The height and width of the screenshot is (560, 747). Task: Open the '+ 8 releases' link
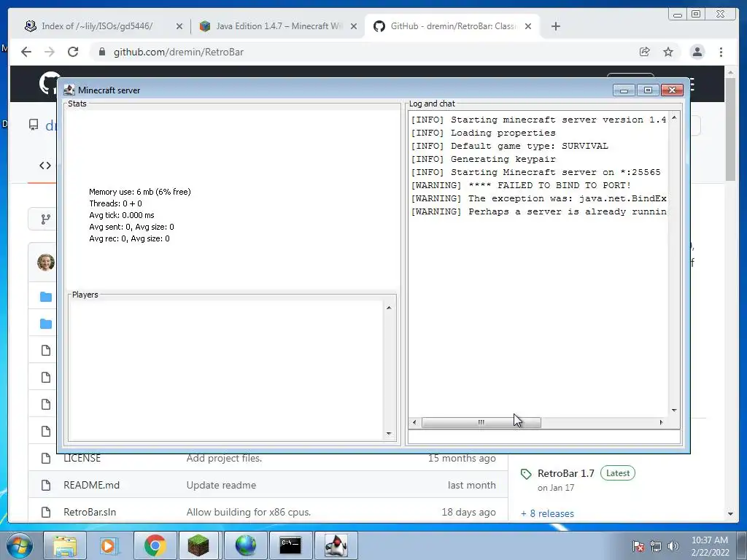point(547,513)
